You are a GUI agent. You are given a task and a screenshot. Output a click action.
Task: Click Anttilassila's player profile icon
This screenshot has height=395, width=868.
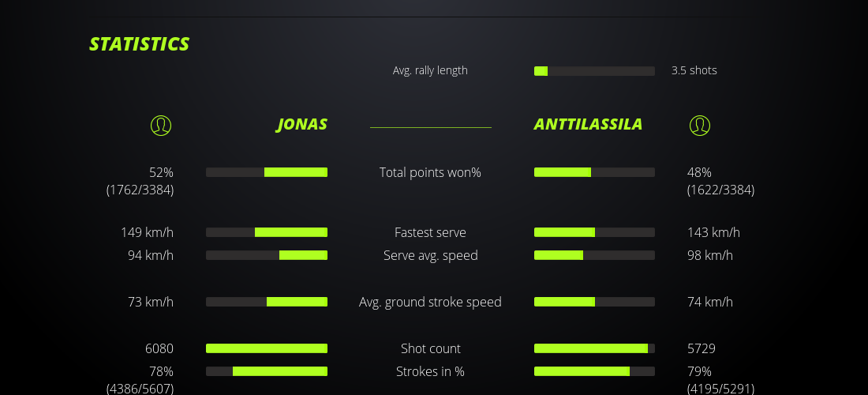point(700,125)
